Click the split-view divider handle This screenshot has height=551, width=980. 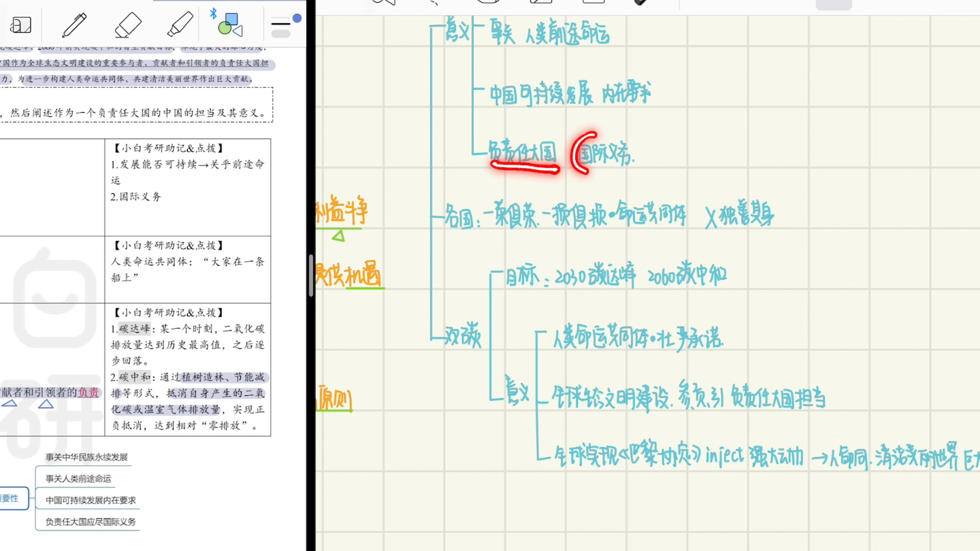coord(311,275)
